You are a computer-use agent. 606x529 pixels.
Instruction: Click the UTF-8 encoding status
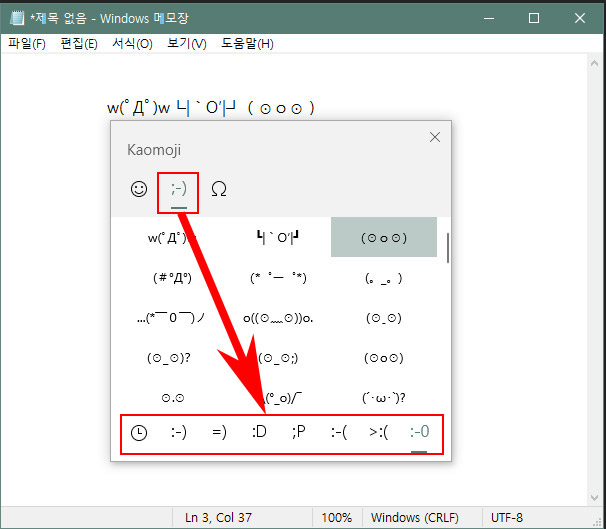(507, 517)
